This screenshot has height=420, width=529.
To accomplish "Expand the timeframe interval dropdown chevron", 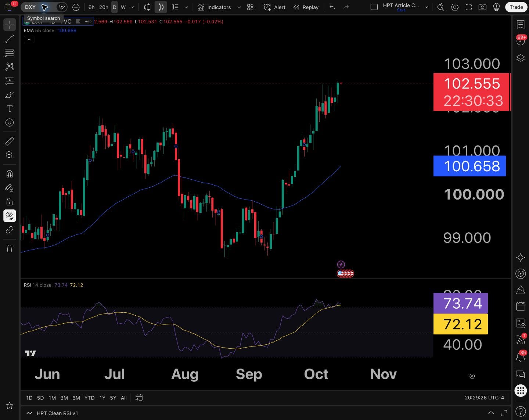I will 132,7.
